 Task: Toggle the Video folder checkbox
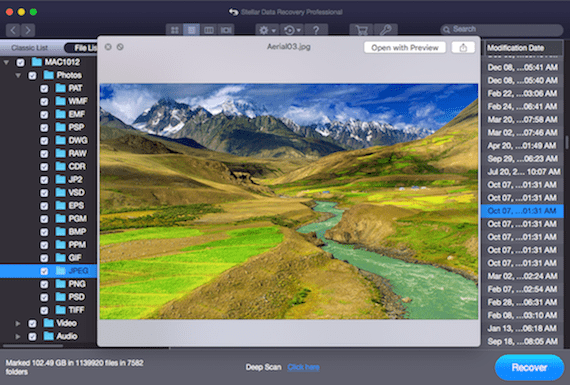pos(32,324)
